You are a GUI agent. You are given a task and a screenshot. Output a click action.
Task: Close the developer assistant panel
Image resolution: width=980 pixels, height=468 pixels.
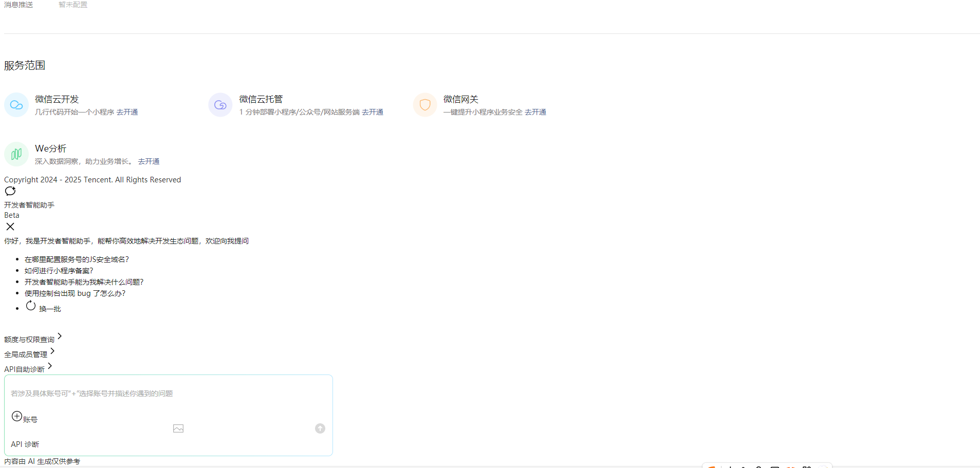[10, 227]
